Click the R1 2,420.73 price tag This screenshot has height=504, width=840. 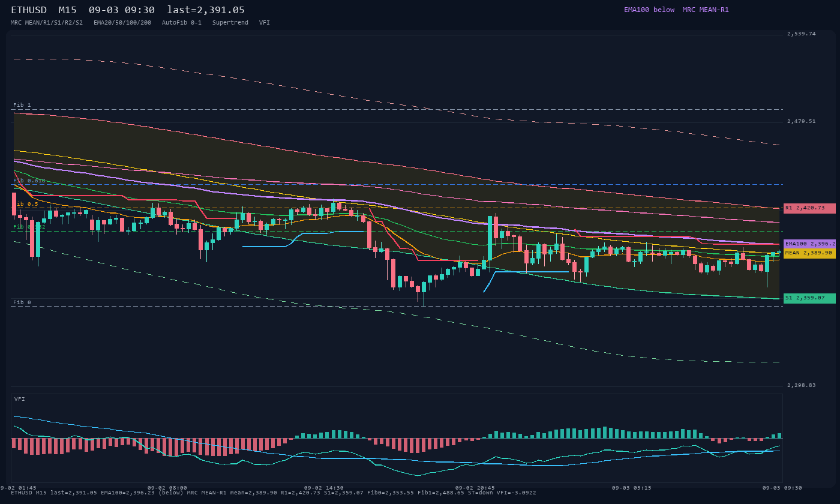pos(809,208)
